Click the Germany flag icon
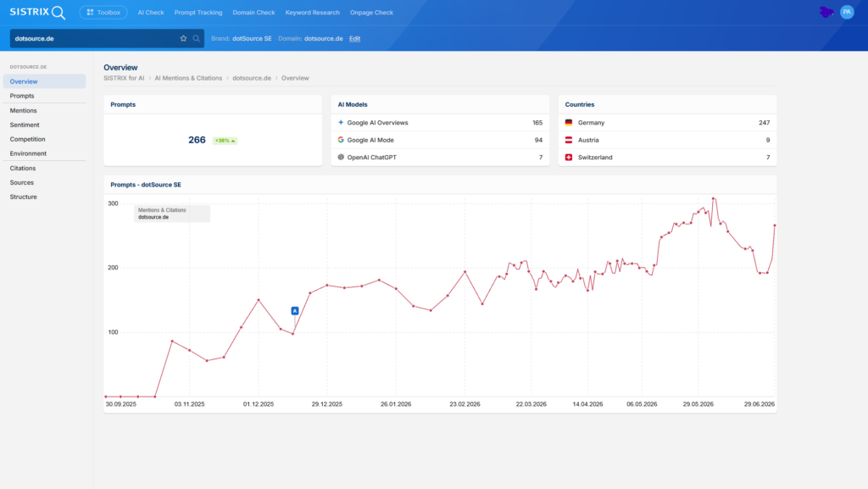868x489 pixels. point(569,123)
